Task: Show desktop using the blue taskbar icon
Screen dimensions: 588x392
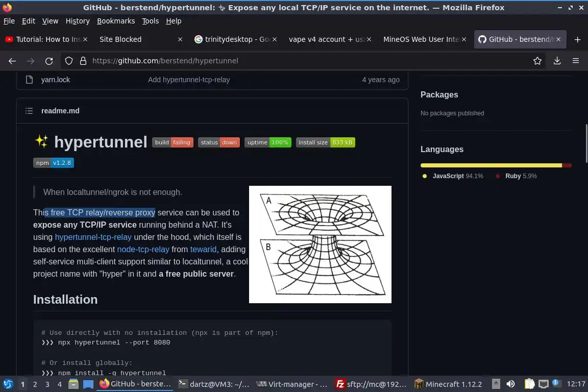Action: point(88,384)
